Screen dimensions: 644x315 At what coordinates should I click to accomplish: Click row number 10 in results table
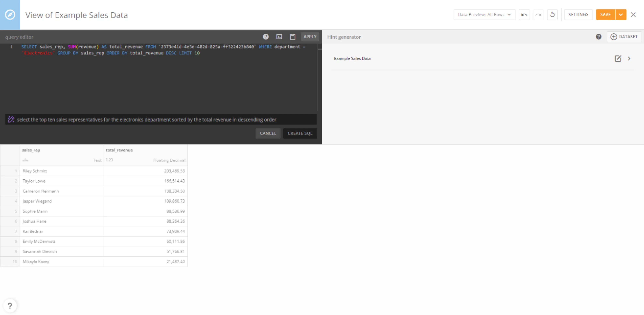coord(15,261)
